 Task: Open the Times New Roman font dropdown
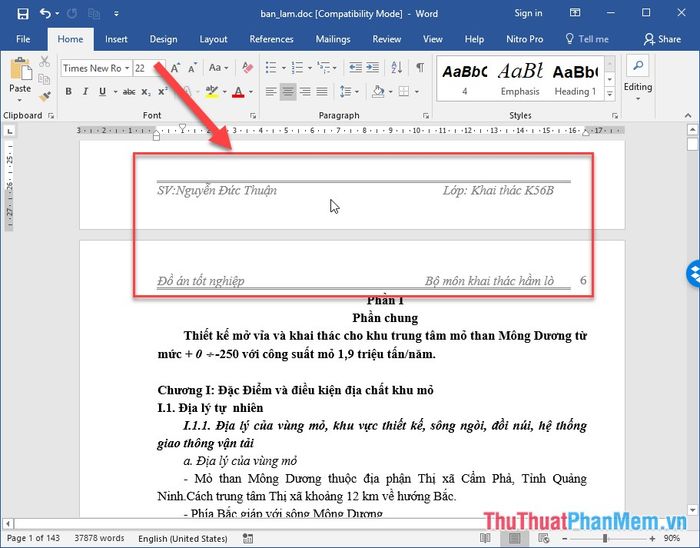(94, 68)
